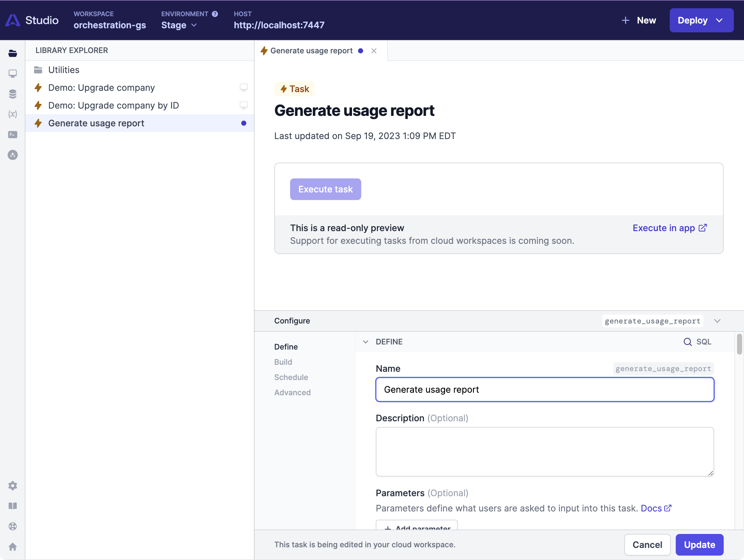Image resolution: width=744 pixels, height=560 pixels.
Task: Click the Last updated timestamp text
Action: (365, 136)
